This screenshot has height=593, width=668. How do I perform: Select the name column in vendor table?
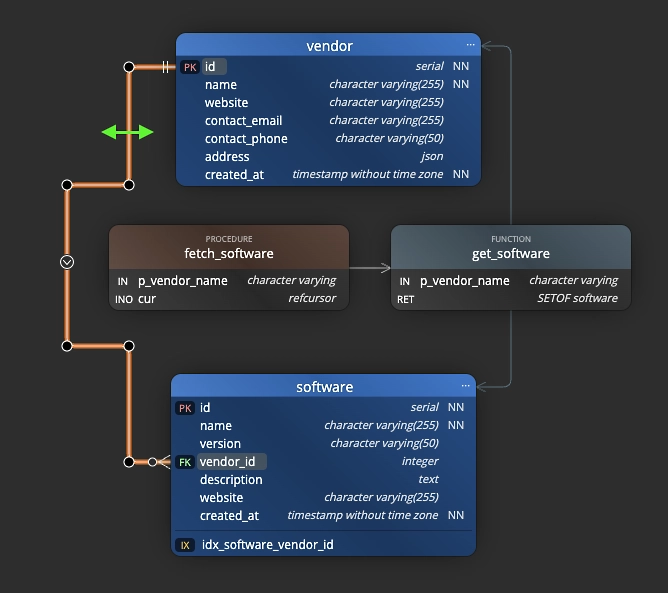point(328,84)
